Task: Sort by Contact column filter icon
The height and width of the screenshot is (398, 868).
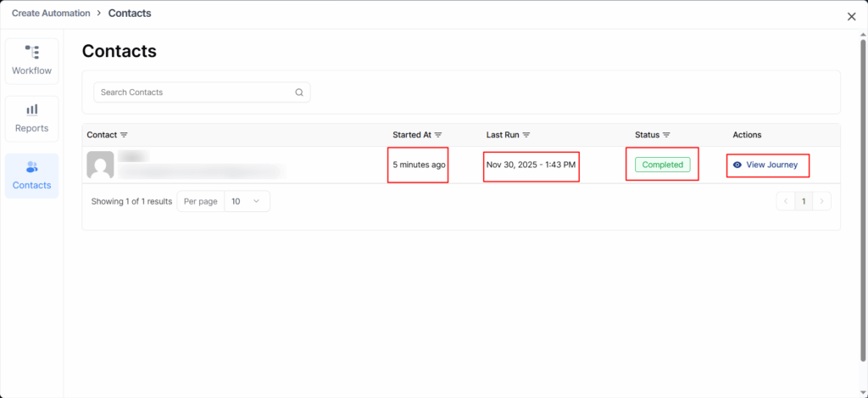Action: [x=124, y=135]
